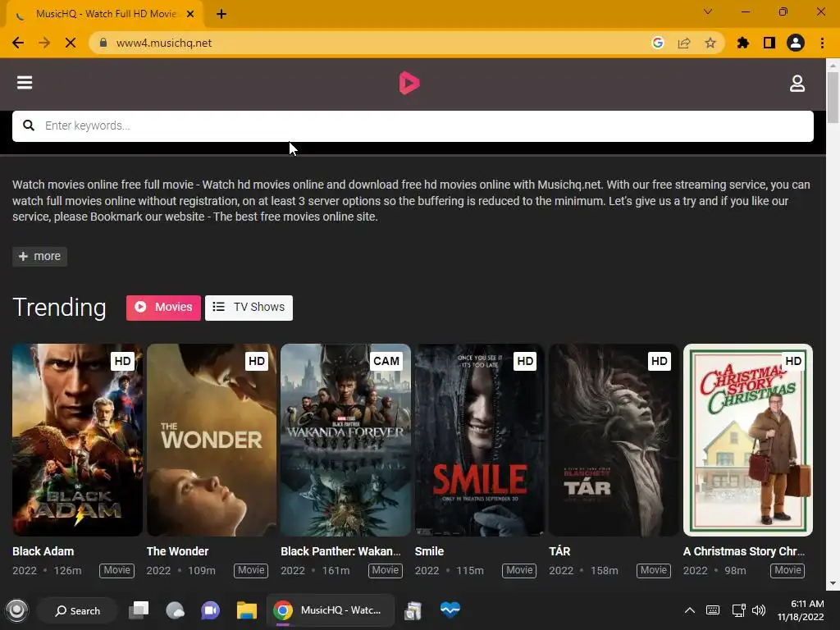Open network status tray icon

739,610
